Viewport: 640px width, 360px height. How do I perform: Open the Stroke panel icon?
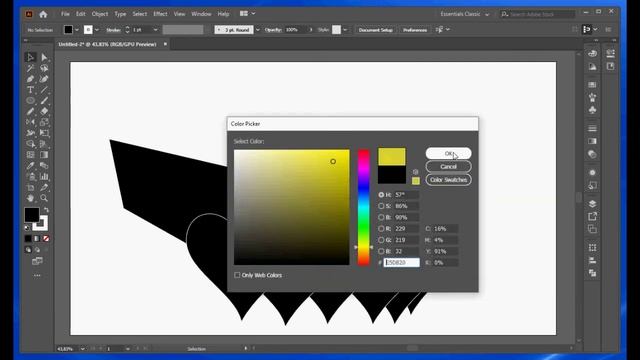coord(593,128)
